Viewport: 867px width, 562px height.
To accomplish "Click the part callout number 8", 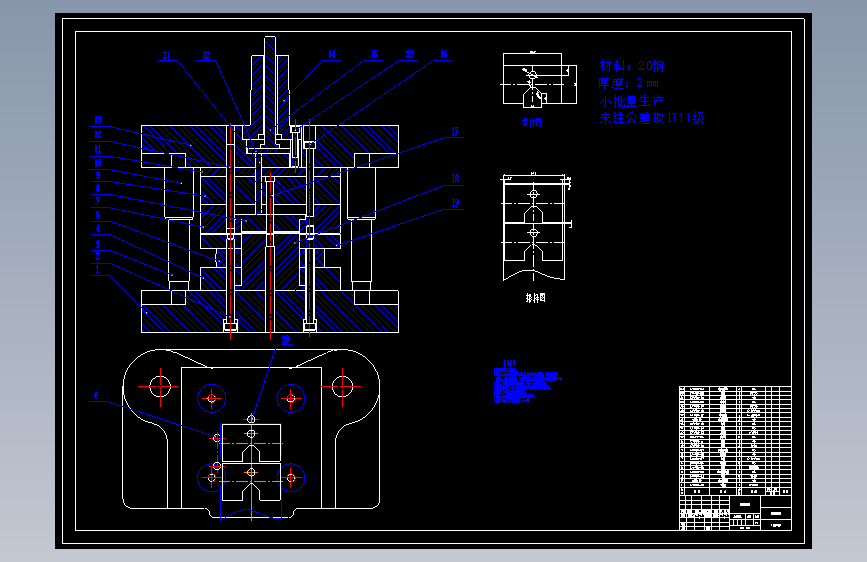I will pyautogui.click(x=98, y=188).
